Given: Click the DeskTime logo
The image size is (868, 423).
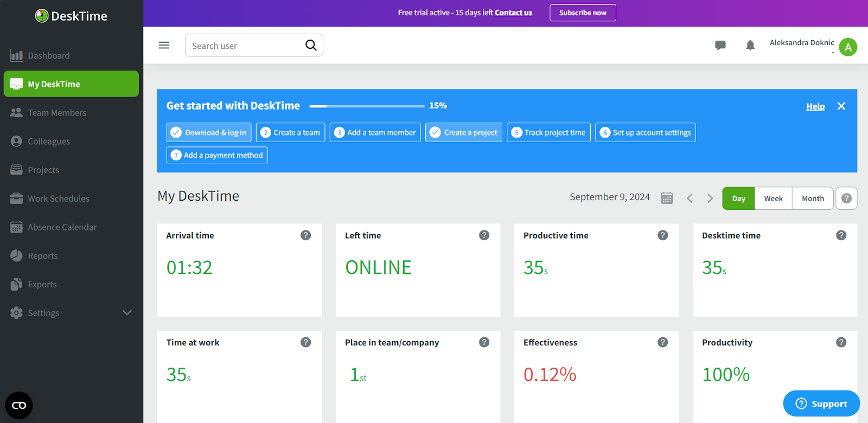Looking at the screenshot, I should click(71, 16).
